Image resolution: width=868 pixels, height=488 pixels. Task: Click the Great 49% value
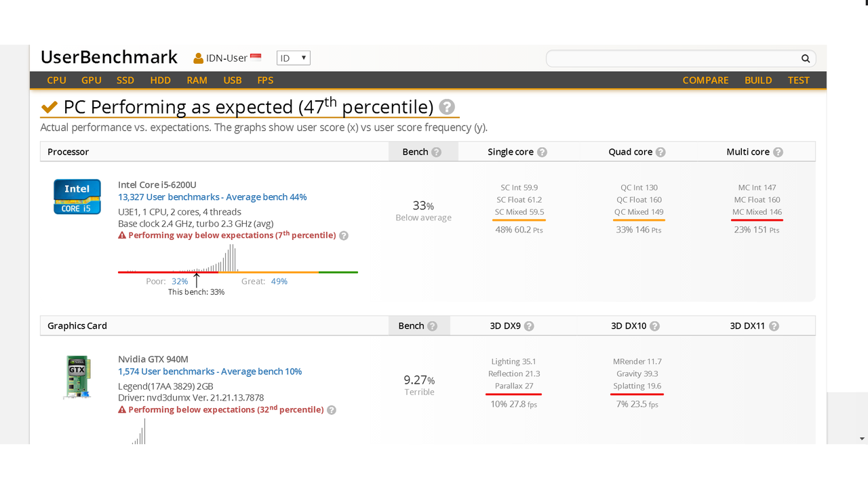tap(279, 281)
